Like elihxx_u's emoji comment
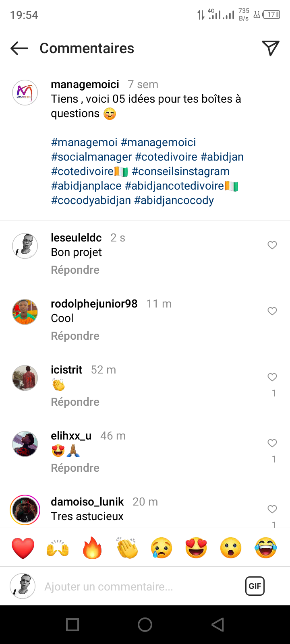290x644 pixels. (272, 443)
